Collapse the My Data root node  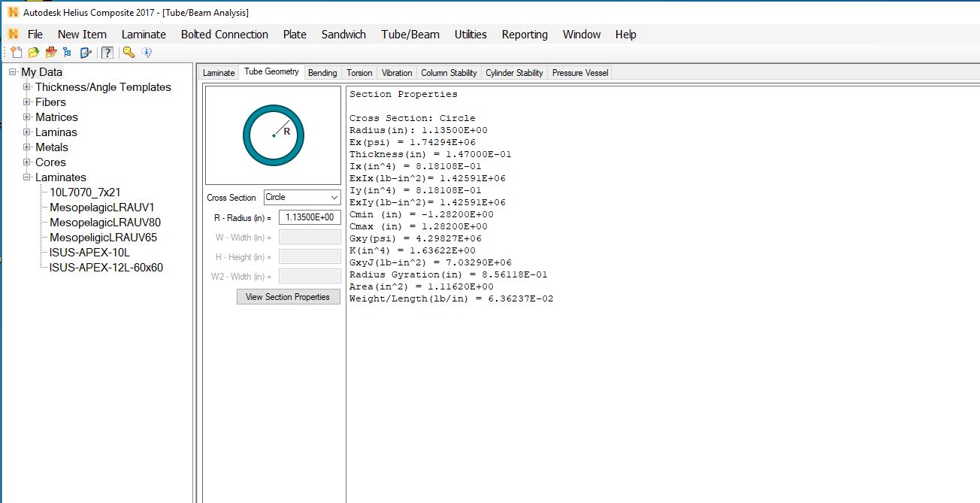tap(13, 72)
